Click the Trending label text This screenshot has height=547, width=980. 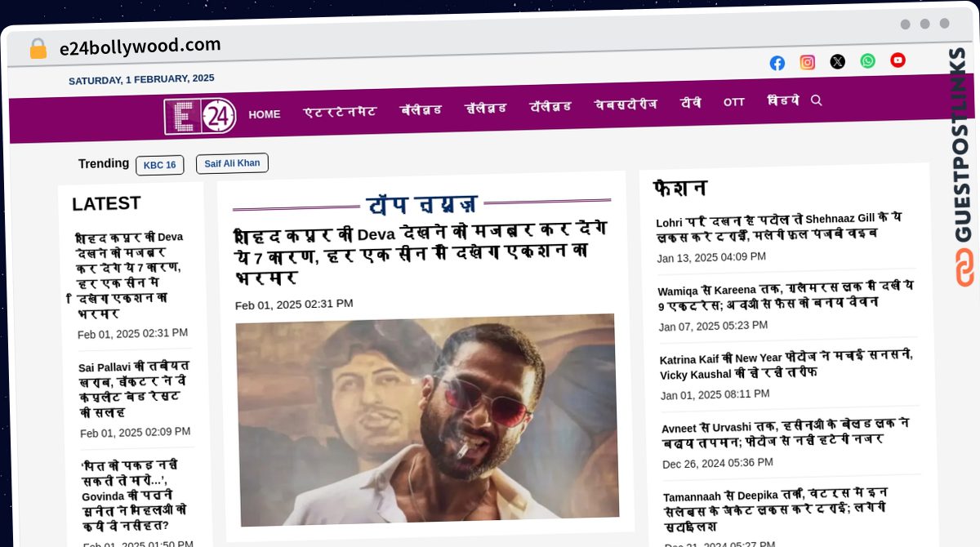(104, 163)
